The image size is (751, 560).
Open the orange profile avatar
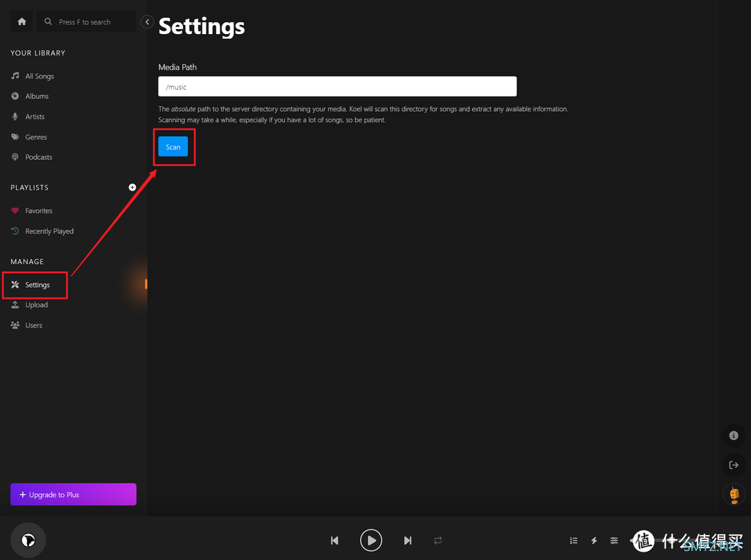734,494
